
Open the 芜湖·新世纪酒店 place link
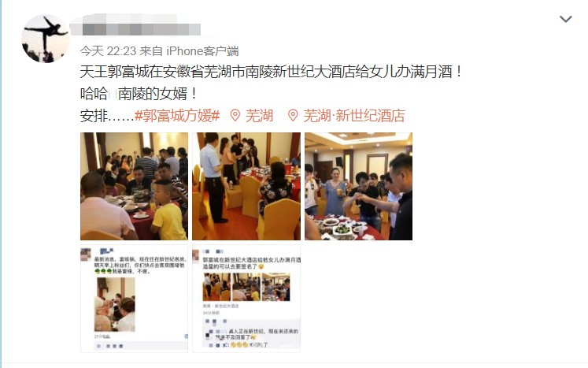click(x=354, y=116)
